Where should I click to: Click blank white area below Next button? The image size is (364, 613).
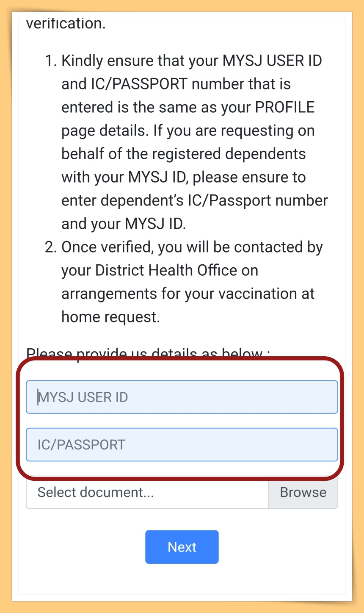click(182, 580)
